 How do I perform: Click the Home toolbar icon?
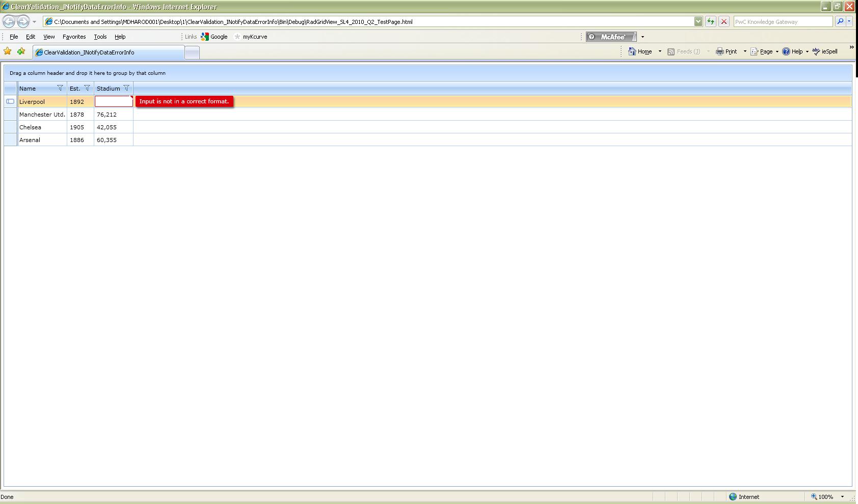tap(632, 51)
